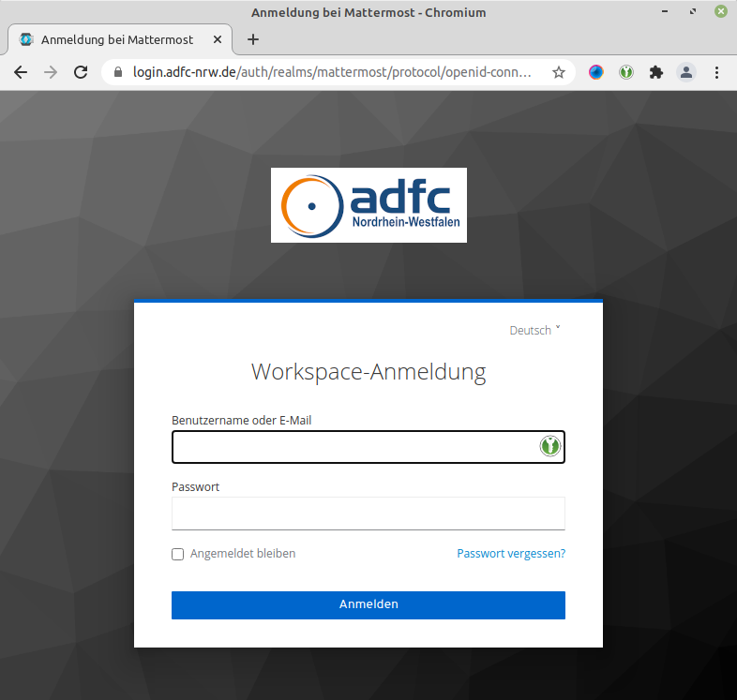Focus the Passwort input field
This screenshot has height=700, width=737.
(368, 514)
